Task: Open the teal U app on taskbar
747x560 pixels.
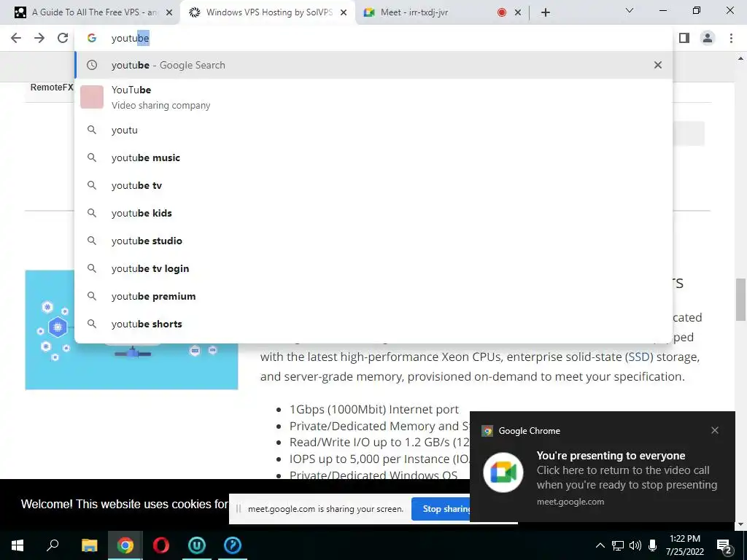Action: pos(197,545)
